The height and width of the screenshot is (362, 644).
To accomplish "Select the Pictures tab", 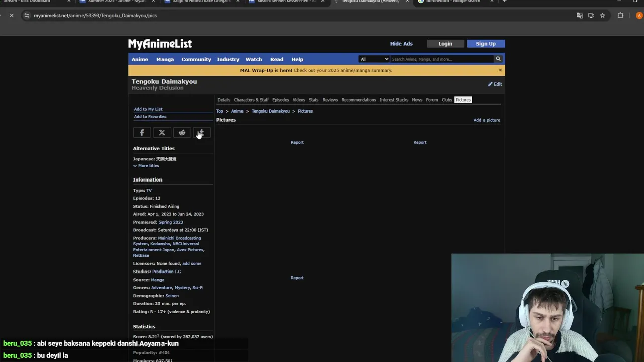I will coord(463,100).
